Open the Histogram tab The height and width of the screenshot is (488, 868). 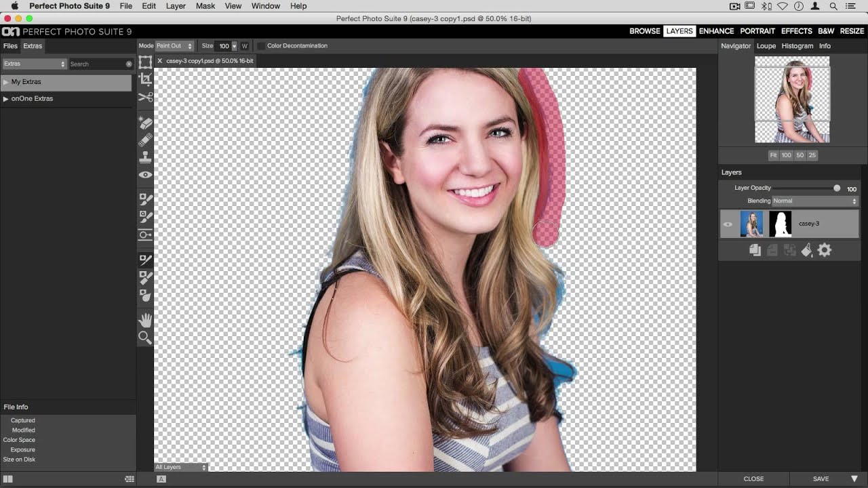point(797,46)
